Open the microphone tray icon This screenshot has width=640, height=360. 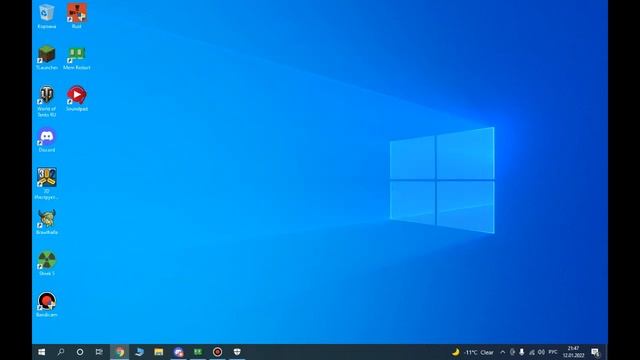click(522, 352)
